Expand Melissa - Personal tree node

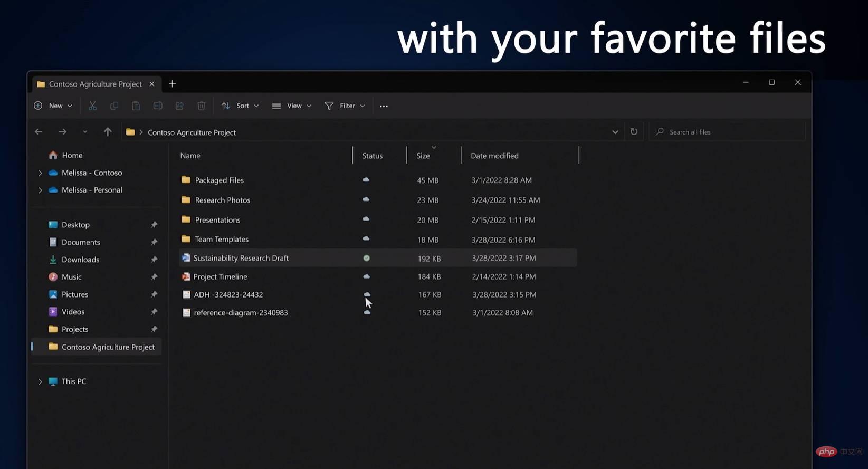[x=40, y=190]
